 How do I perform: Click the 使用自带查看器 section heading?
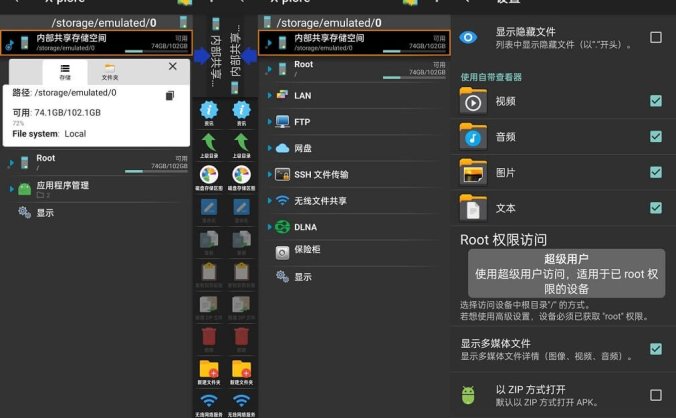click(491, 77)
